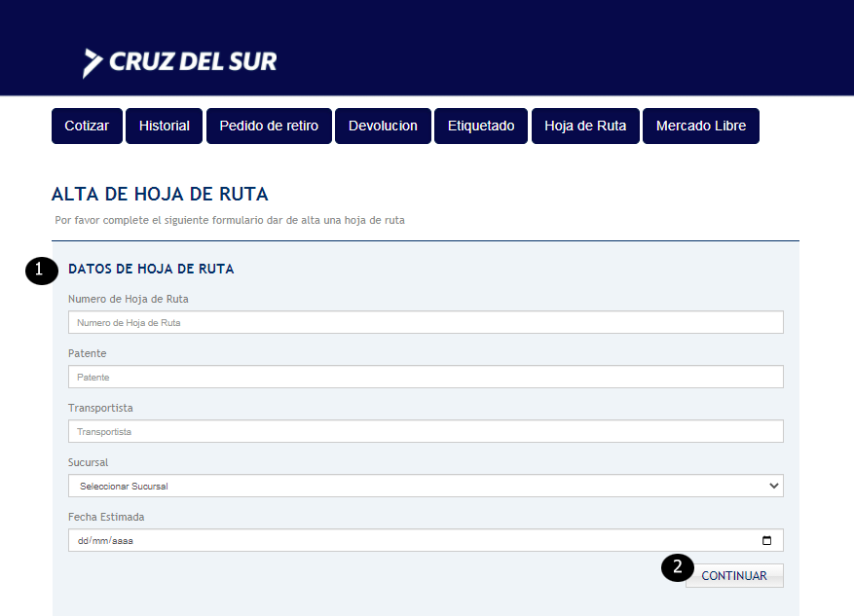The height and width of the screenshot is (616, 854).
Task: Open the Pedido de retiro section
Action: [x=269, y=126]
